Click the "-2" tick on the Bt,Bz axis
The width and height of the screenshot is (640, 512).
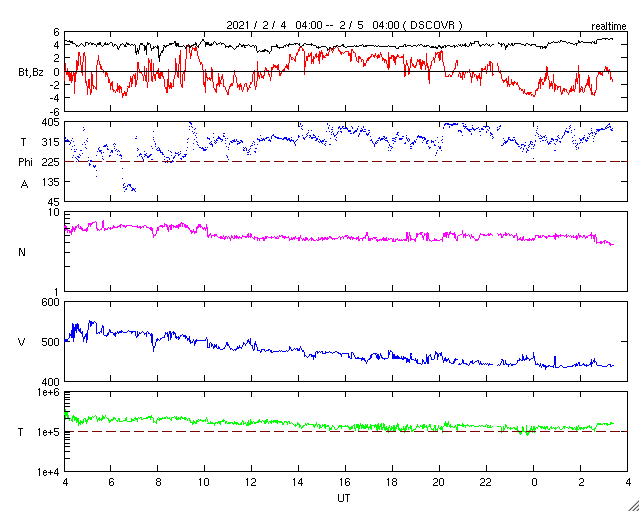point(55,85)
